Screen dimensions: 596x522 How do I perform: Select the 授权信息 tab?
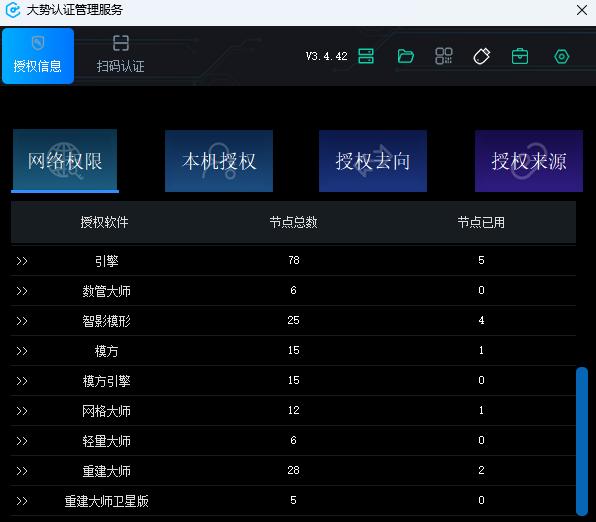click(x=38, y=56)
